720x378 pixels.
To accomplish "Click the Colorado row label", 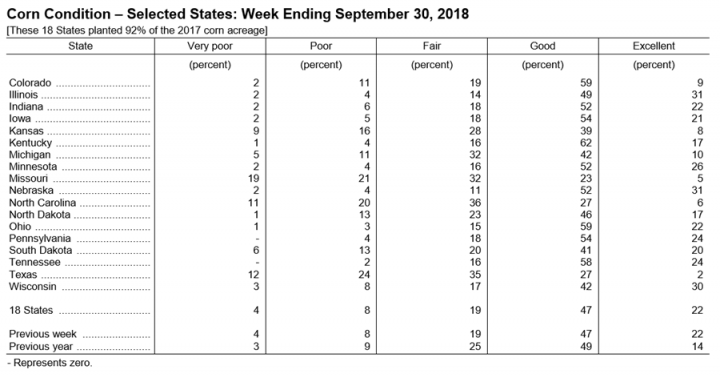I will click(30, 83).
